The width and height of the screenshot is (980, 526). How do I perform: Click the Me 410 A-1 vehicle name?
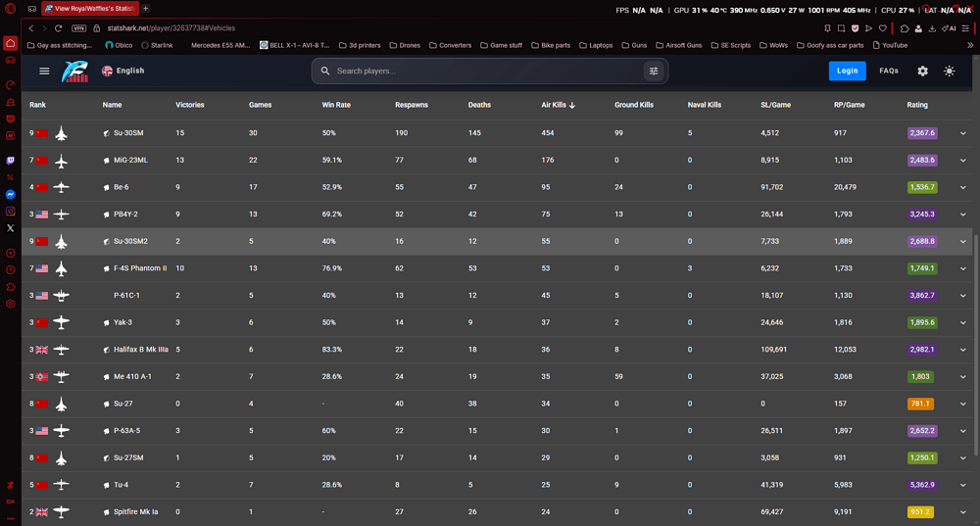(132, 377)
